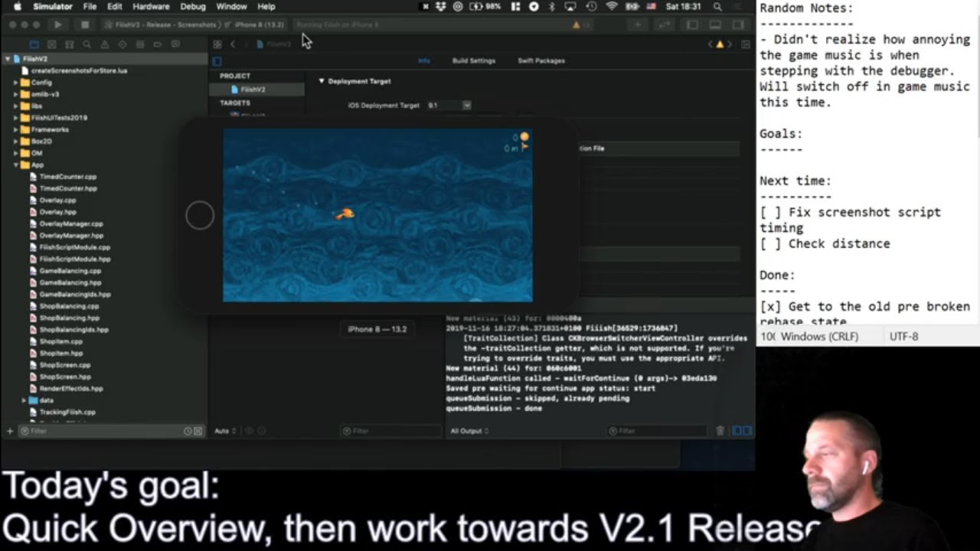Open the File menu
Screen dimensions: 980x551
tap(90, 6)
